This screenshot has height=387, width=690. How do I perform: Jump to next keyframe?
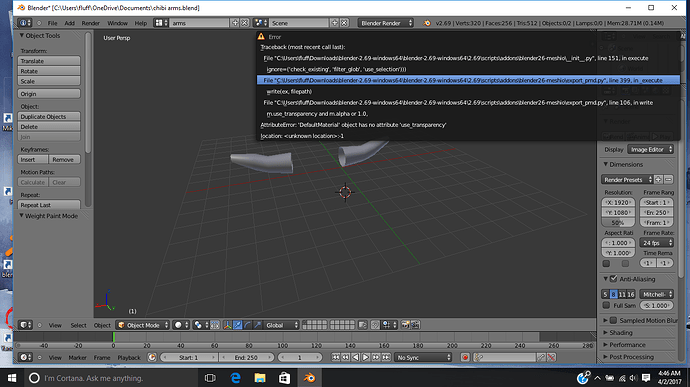tap(376, 357)
